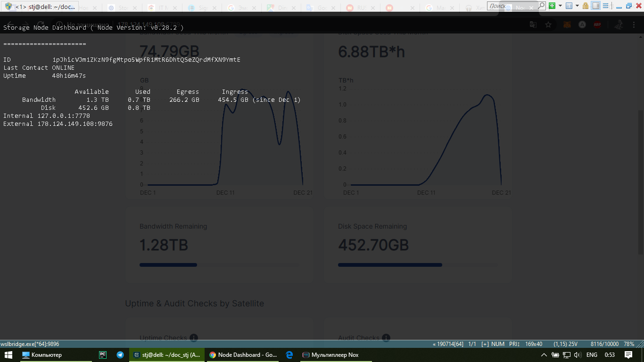Click the active console number icon

pyautogui.click(x=569, y=6)
